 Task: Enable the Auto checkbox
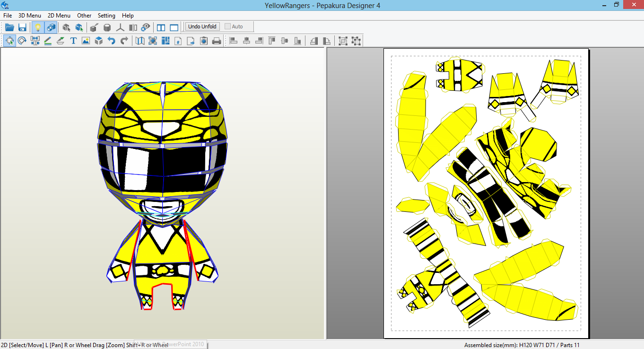(228, 26)
